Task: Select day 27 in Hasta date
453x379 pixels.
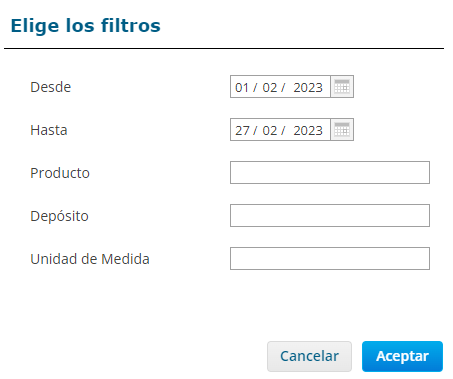Action: 242,130
